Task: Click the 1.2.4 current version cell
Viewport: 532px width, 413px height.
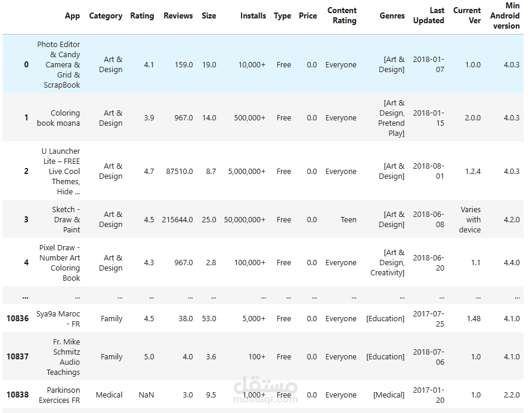Action: pyautogui.click(x=472, y=171)
